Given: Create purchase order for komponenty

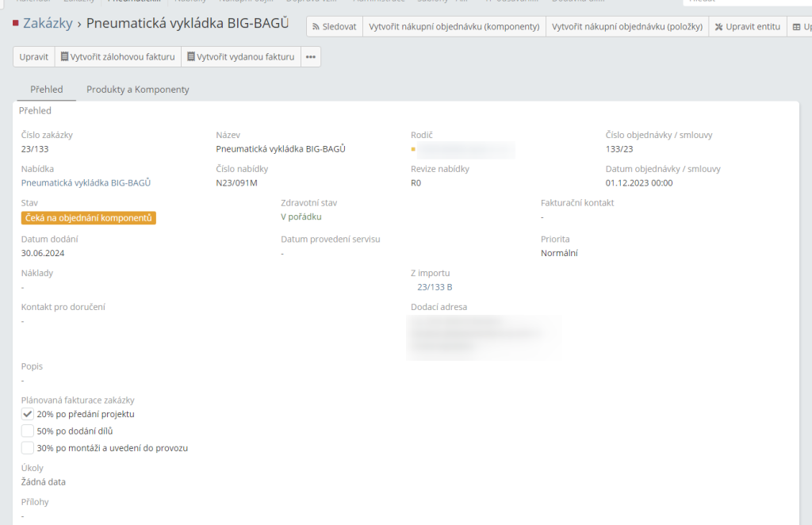Looking at the screenshot, I should (x=454, y=27).
